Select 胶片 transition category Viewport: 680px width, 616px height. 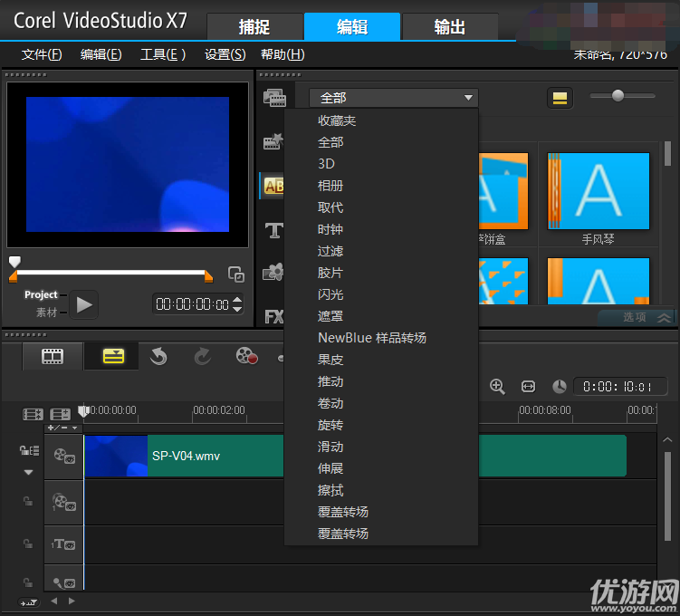(x=330, y=273)
